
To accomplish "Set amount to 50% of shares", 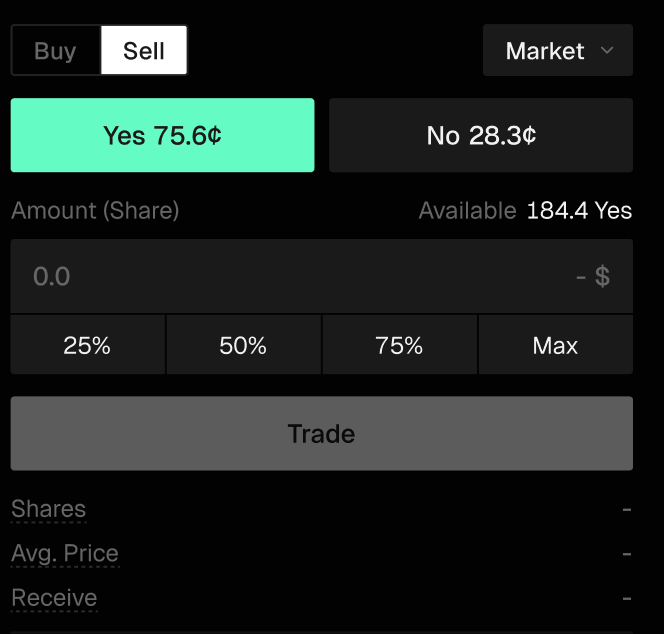I will [x=243, y=346].
